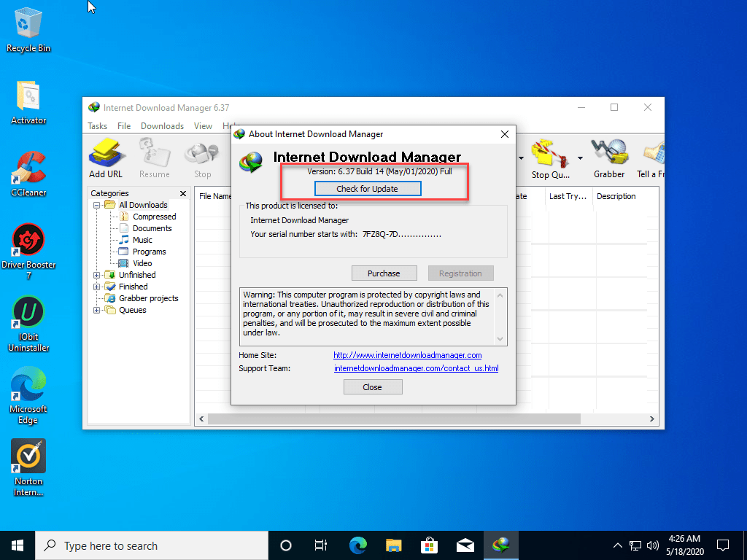Open the contact_us.html support link
747x560 pixels.
(416, 368)
